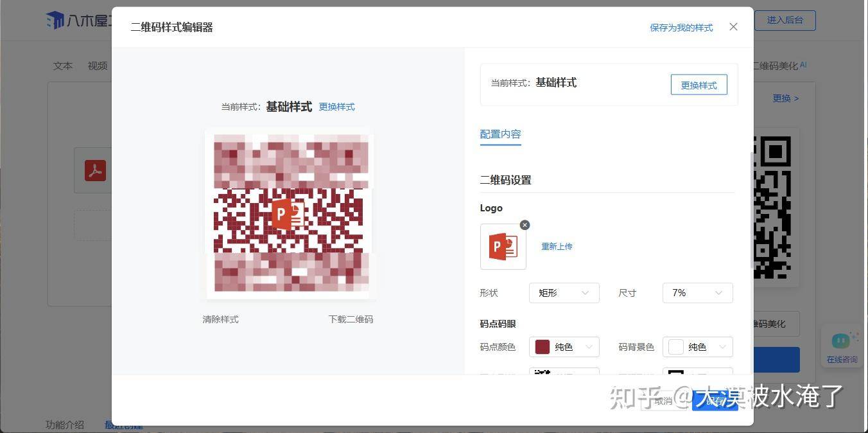Click 更换样式 link above QR preview
This screenshot has width=868, height=433.
click(x=336, y=107)
